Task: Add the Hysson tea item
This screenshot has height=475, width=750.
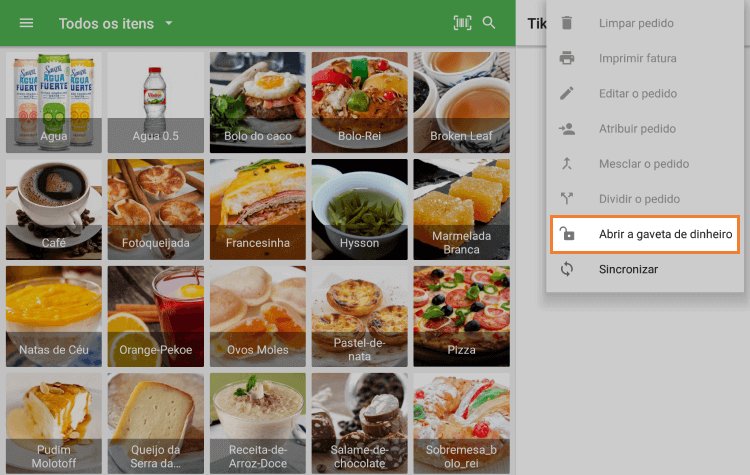Action: [360, 210]
